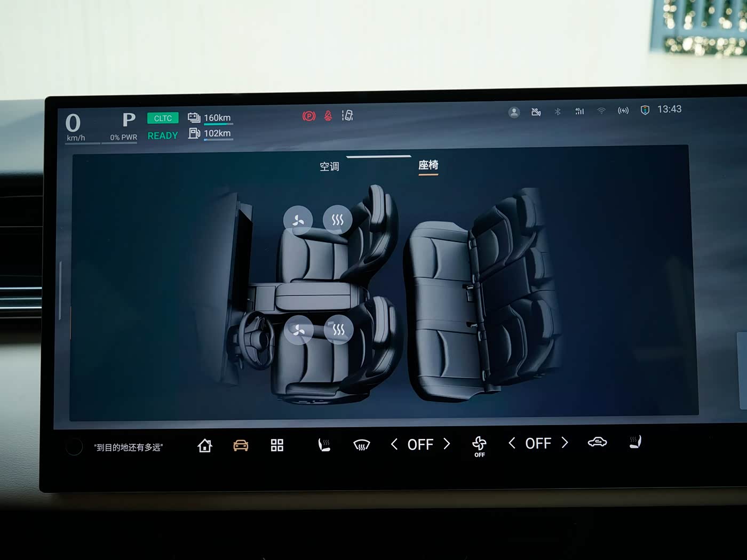Image resolution: width=747 pixels, height=560 pixels.
Task: Tap the air recirculation car icon
Action: pyautogui.click(x=597, y=442)
